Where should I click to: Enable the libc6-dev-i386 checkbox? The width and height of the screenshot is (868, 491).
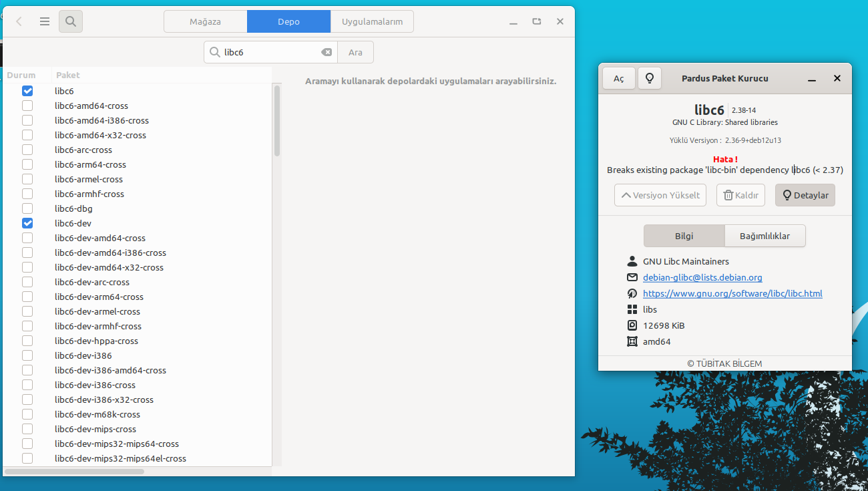coord(27,355)
